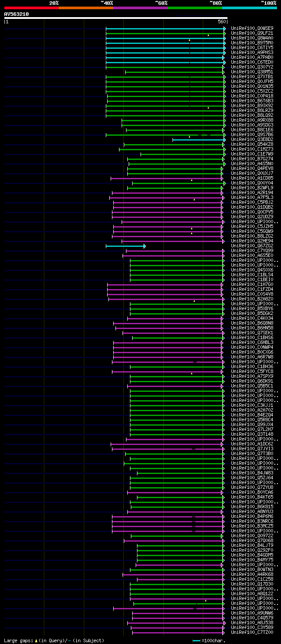Select hit label UniRef100_Q0JFH5
Image resolution: width=281 pixels, height=644 pixels.
pyautogui.click(x=252, y=81)
